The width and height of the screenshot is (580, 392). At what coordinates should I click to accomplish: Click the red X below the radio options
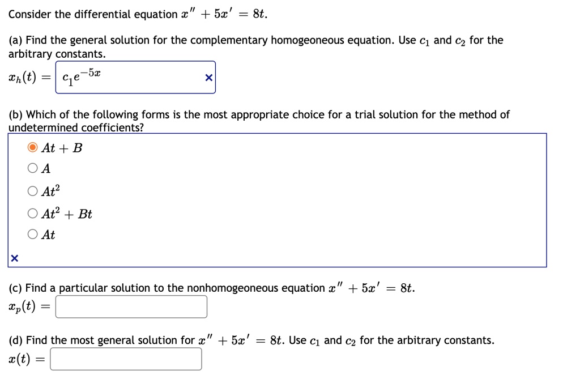click(13, 258)
